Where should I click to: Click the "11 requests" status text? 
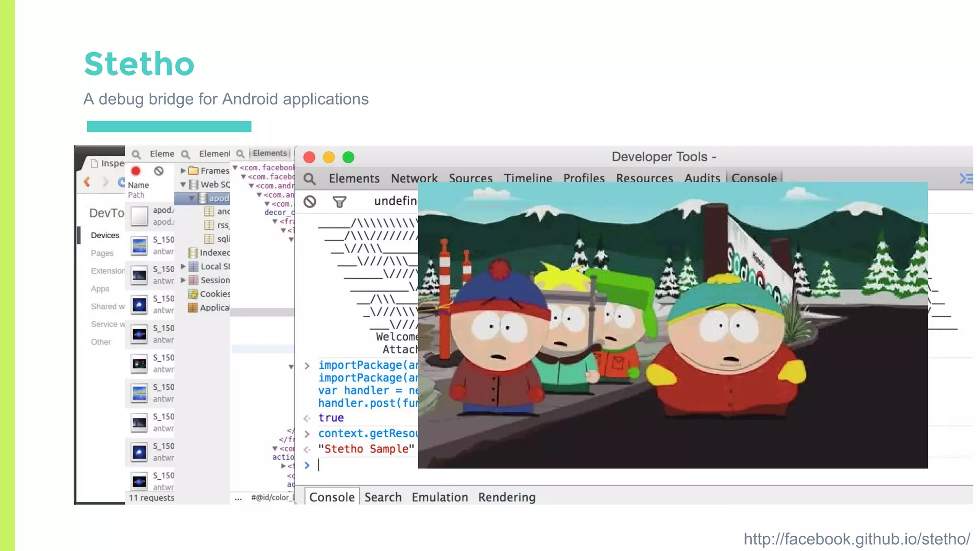click(x=151, y=498)
